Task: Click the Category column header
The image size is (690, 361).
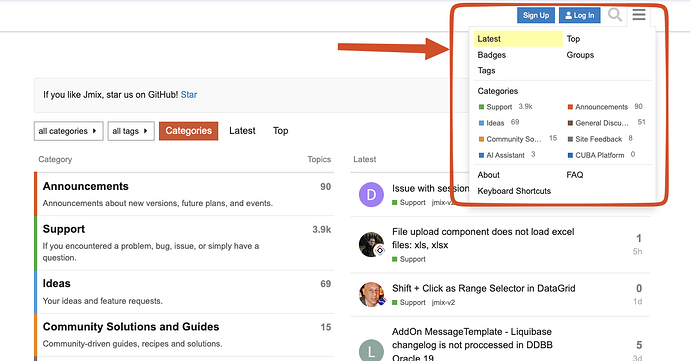Action: (55, 159)
